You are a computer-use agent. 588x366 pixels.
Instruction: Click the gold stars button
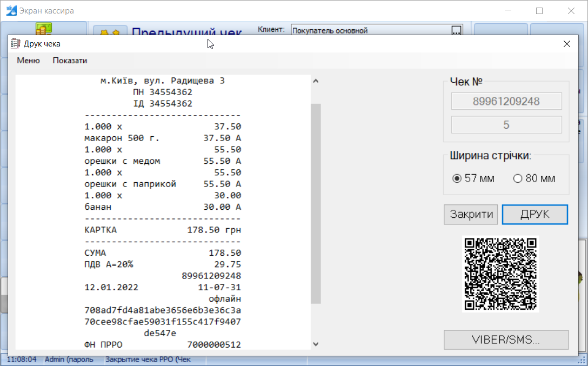(x=110, y=31)
